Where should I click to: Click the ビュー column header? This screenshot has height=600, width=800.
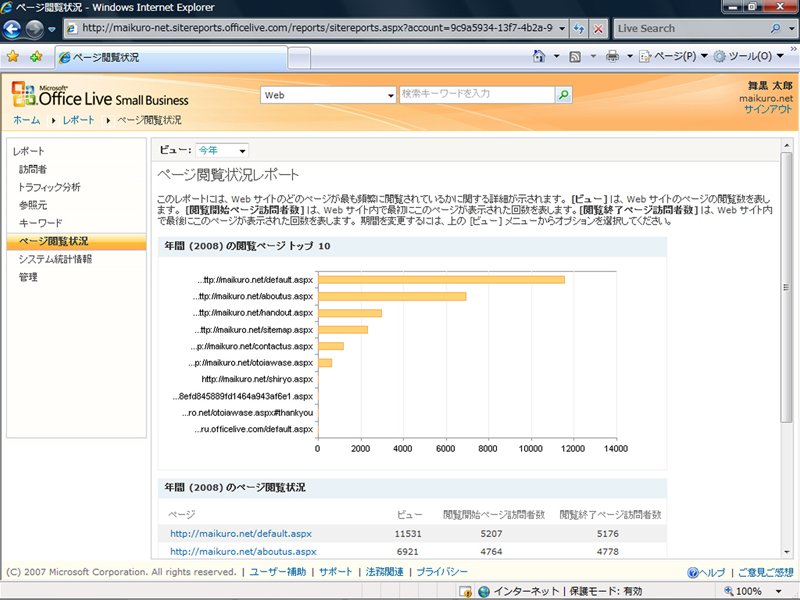409,515
